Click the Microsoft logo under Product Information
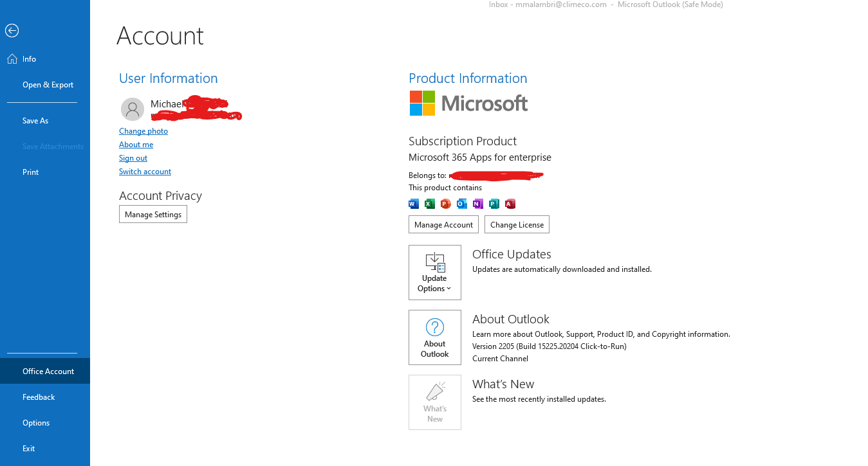This screenshot has width=868, height=466. click(x=469, y=103)
